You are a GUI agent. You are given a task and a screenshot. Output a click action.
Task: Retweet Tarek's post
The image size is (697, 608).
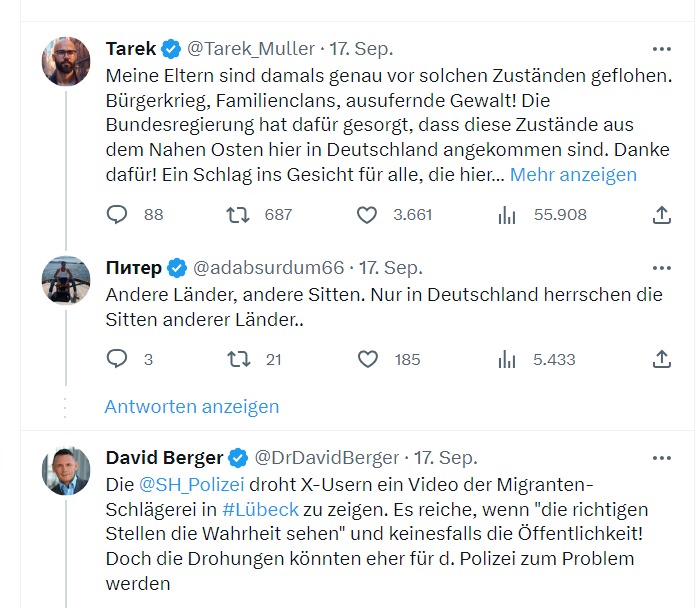[x=237, y=214]
